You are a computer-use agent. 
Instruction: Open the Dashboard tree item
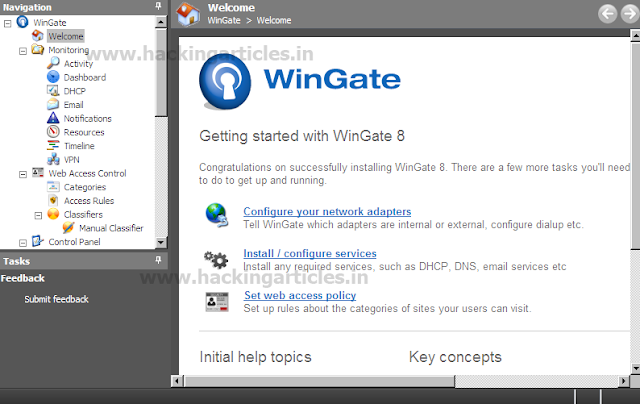[x=84, y=77]
